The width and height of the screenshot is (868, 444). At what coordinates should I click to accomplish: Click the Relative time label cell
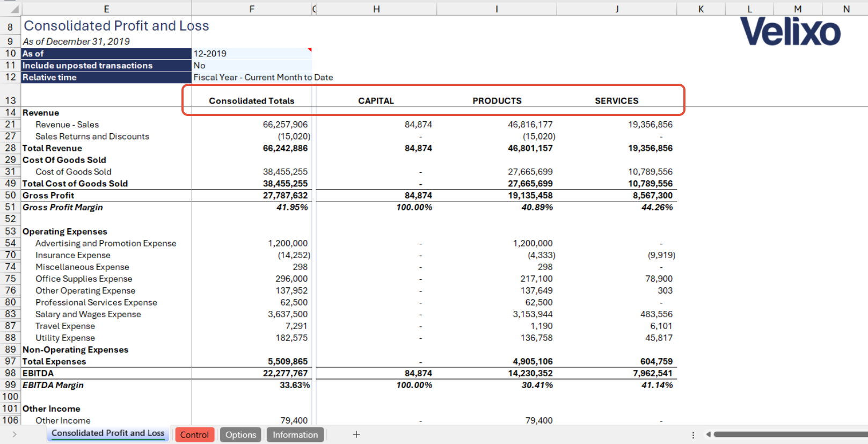tap(106, 77)
